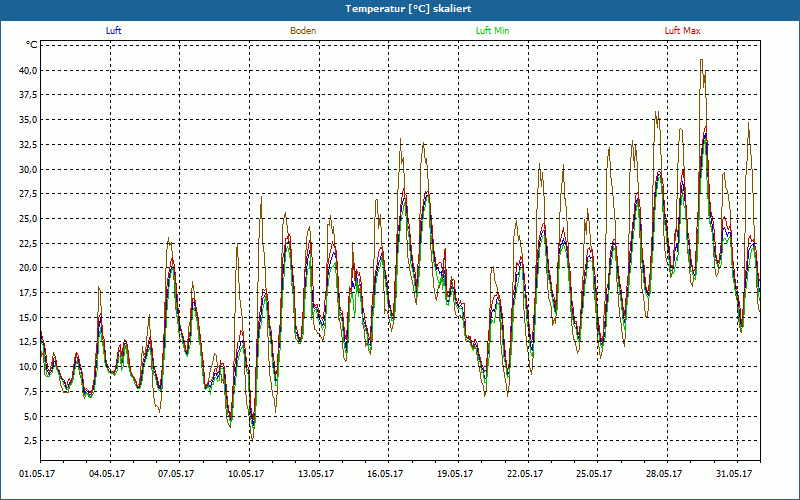The image size is (800, 500).
Task: Click the 37,5 y-axis value
Action: pyautogui.click(x=28, y=95)
